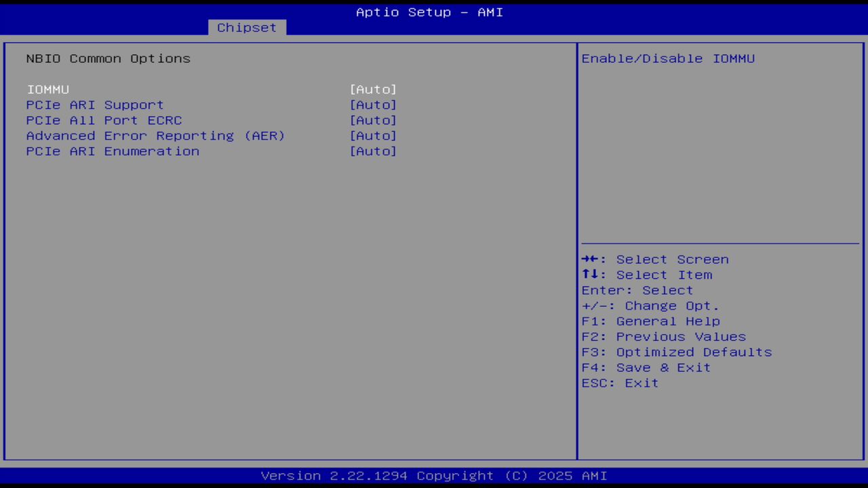The width and height of the screenshot is (868, 488).
Task: Open Advanced Error Reporting (AER) options
Action: (373, 136)
